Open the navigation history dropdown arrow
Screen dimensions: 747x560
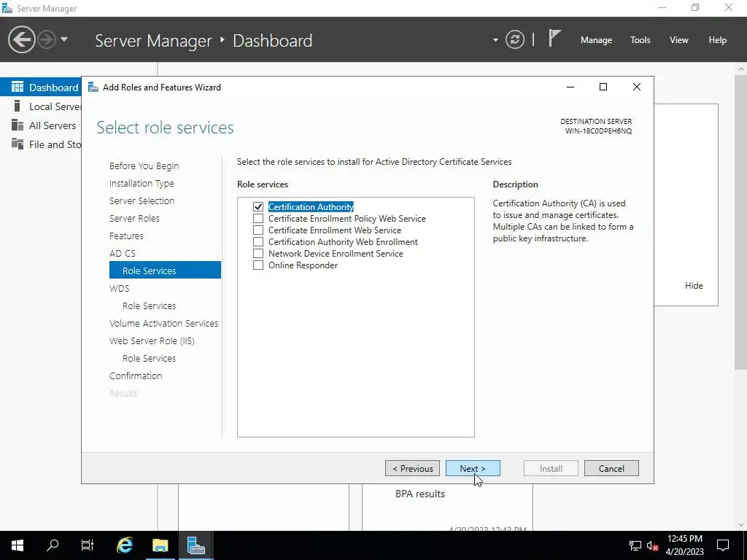pos(64,39)
